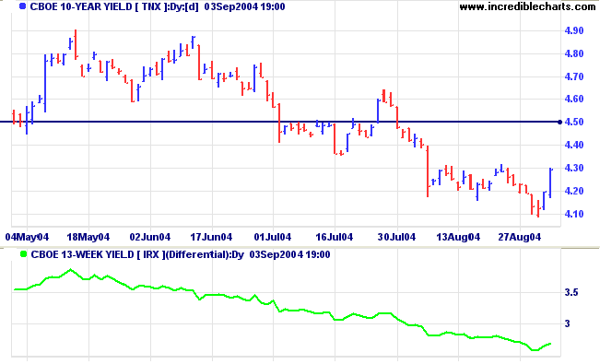This screenshot has height=364, width=600.
Task: Click the 4.30 price axis label
Action: (x=574, y=168)
